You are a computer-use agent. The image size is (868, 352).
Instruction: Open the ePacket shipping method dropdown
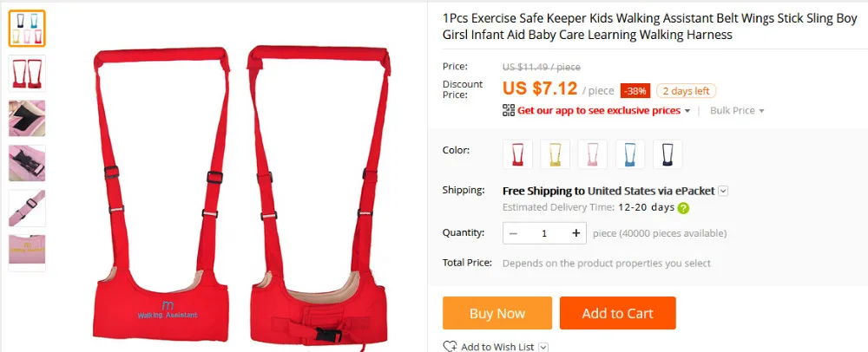tap(723, 192)
